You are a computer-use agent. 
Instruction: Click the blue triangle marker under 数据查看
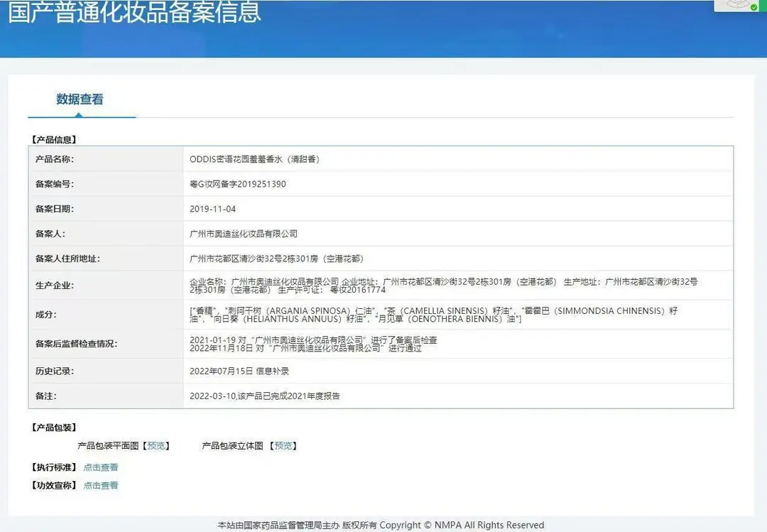coord(78,114)
